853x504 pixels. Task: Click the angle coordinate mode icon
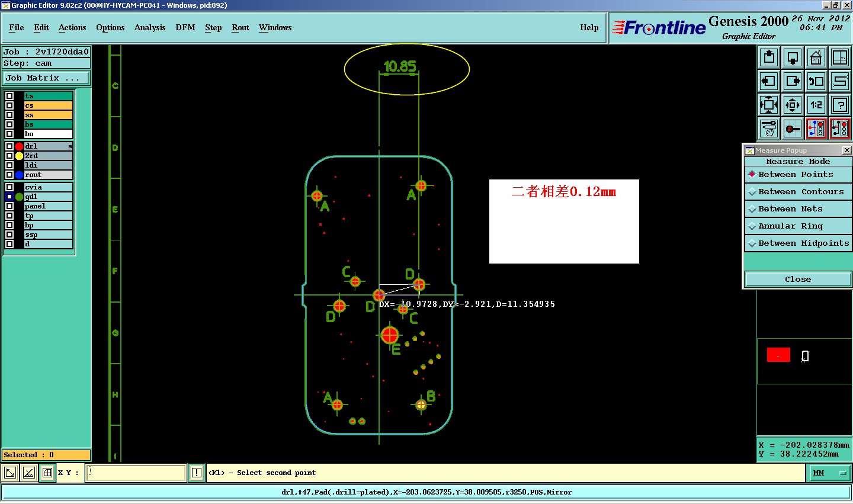29,473
